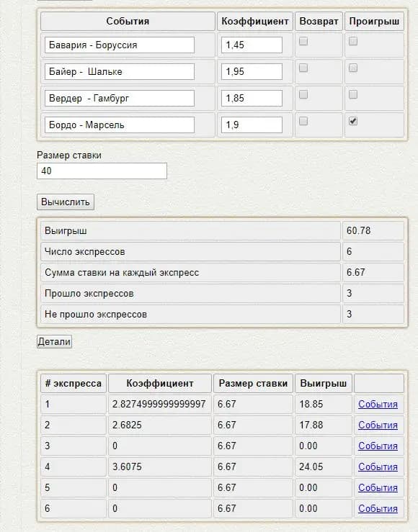Focus the Байер - Шальке event field
This screenshot has height=532, width=418.
click(x=120, y=71)
